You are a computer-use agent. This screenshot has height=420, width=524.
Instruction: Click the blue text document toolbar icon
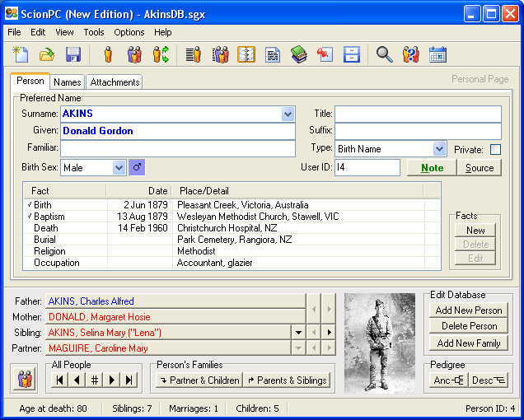tap(273, 54)
